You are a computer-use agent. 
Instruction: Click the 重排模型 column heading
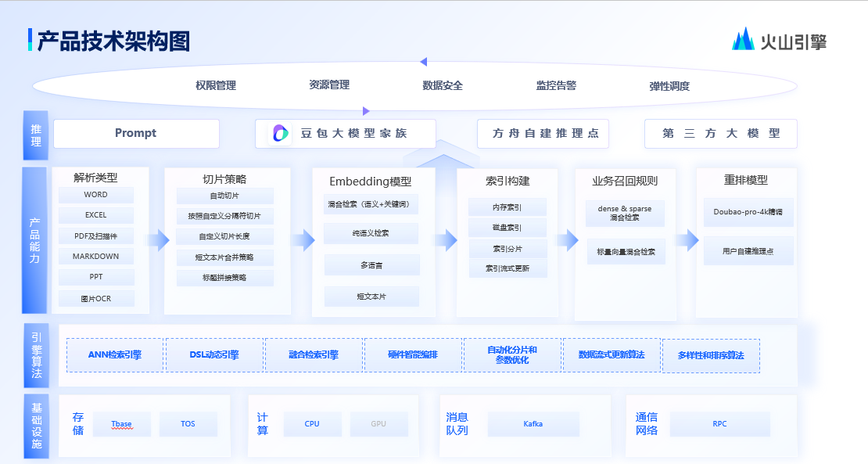point(746,180)
